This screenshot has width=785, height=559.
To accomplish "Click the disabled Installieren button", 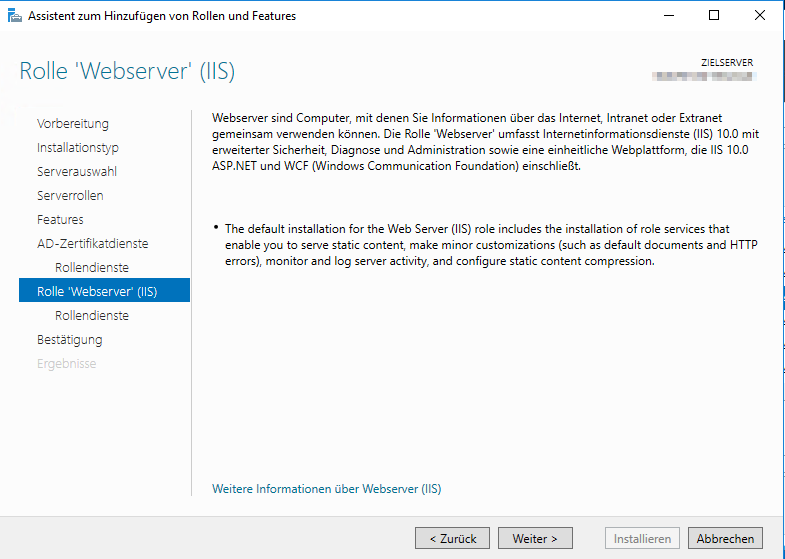I will pos(642,538).
